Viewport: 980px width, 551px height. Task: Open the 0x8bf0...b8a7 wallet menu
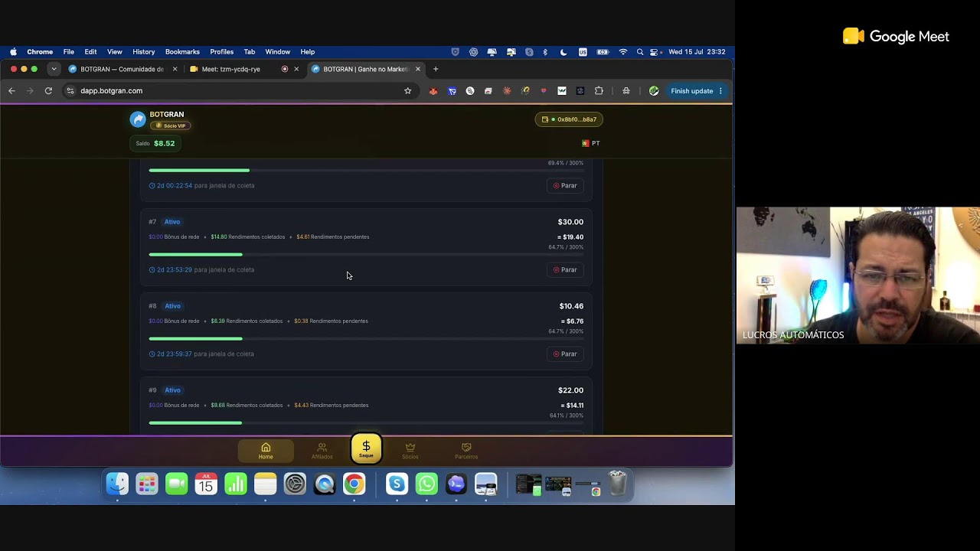pyautogui.click(x=569, y=119)
